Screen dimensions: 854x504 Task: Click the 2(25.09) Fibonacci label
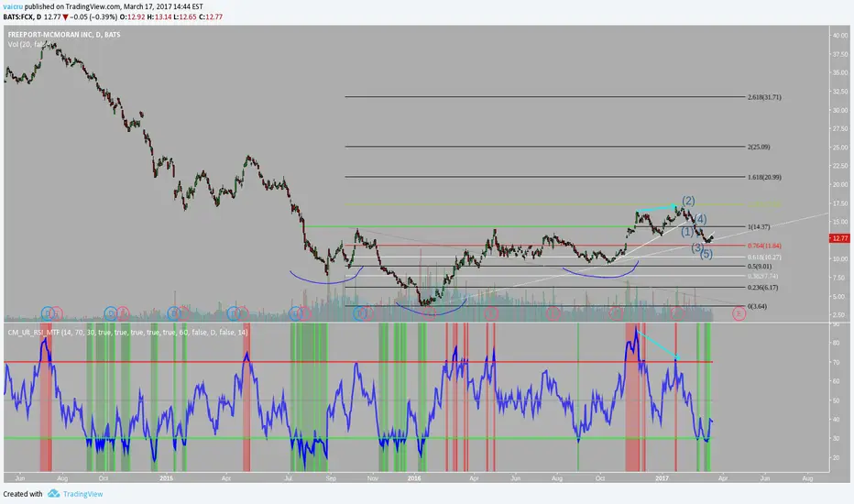[759, 147]
